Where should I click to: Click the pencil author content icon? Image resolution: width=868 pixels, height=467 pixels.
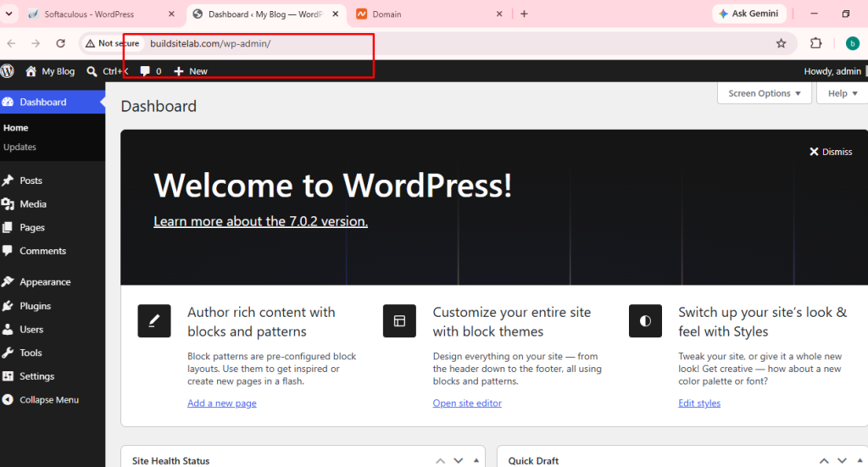(x=154, y=321)
